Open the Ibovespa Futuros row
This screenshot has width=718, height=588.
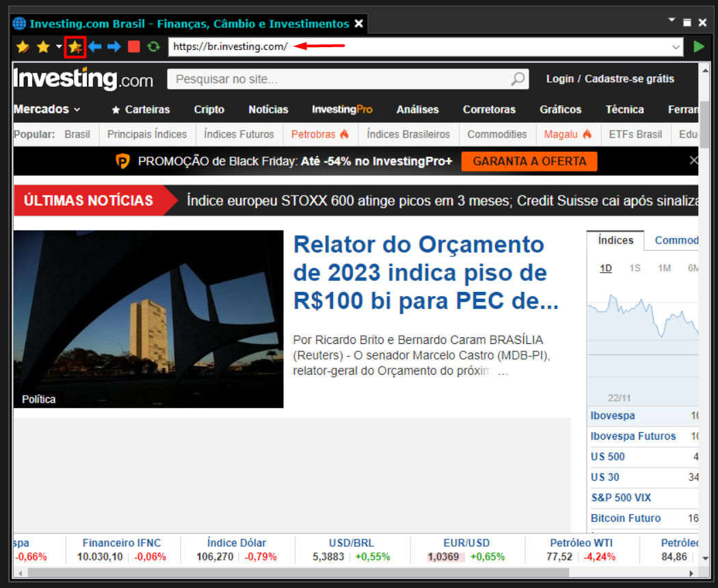(x=643, y=436)
